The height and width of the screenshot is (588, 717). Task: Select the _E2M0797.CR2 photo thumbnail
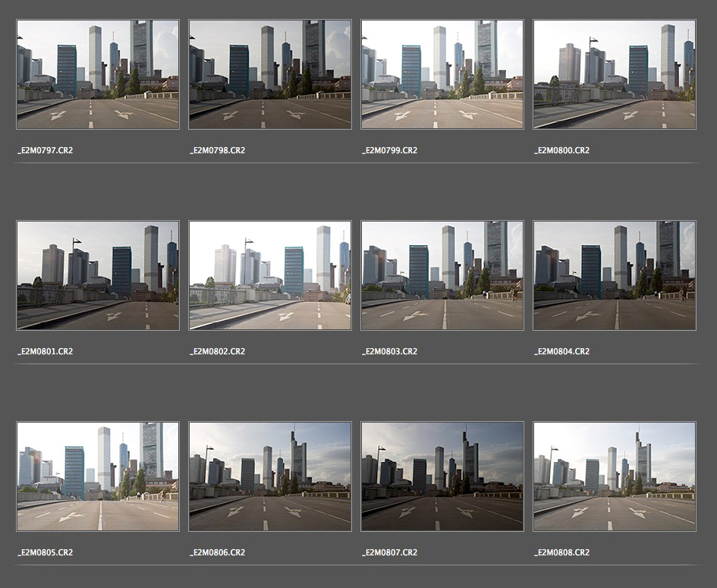98,74
